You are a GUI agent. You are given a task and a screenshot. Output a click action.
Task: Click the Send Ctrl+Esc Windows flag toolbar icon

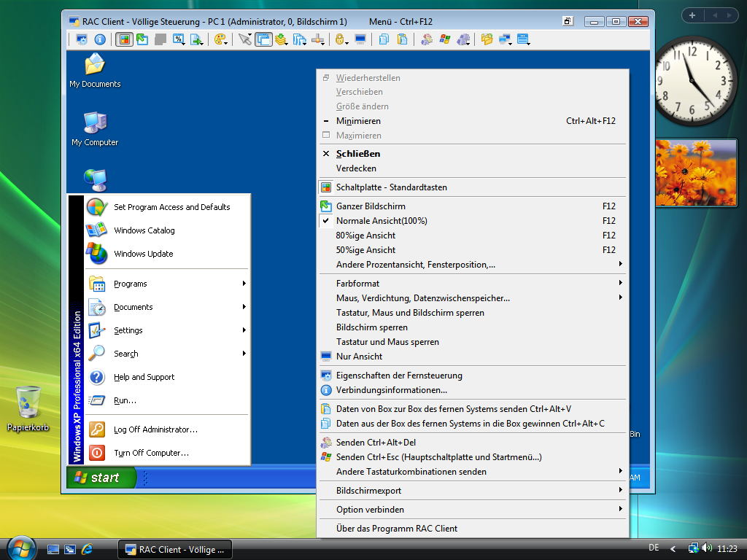coord(445,39)
